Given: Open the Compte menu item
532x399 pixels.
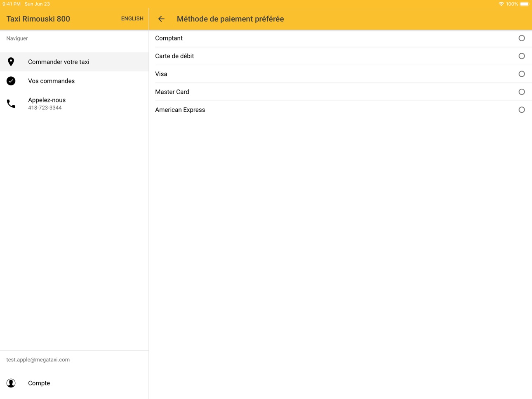Looking at the screenshot, I should pos(74,383).
